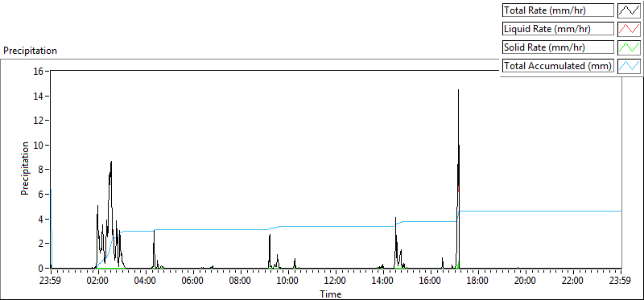The height and width of the screenshot is (300, 644).
Task: Select the 'Liquid Rate (mm/hr)' legend label
Action: [558, 29]
